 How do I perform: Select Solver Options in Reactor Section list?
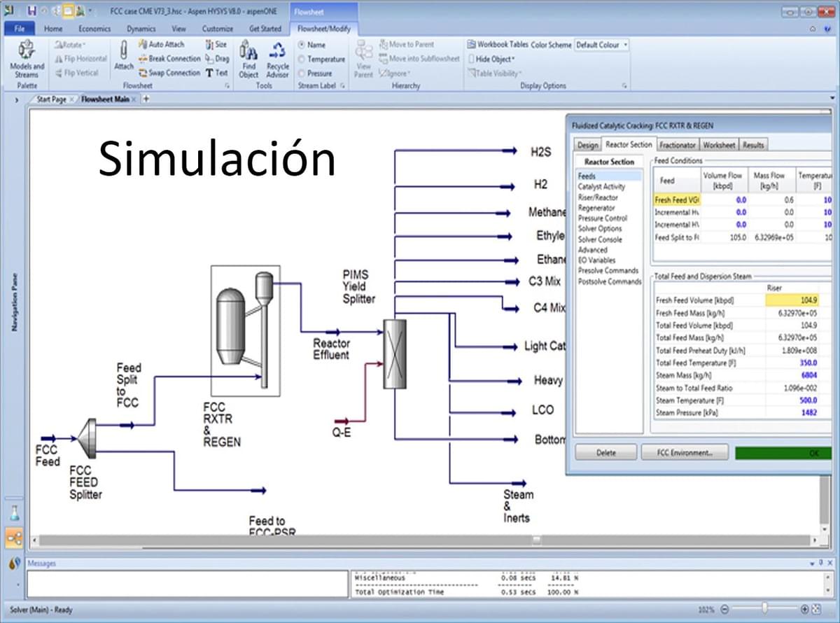600,229
